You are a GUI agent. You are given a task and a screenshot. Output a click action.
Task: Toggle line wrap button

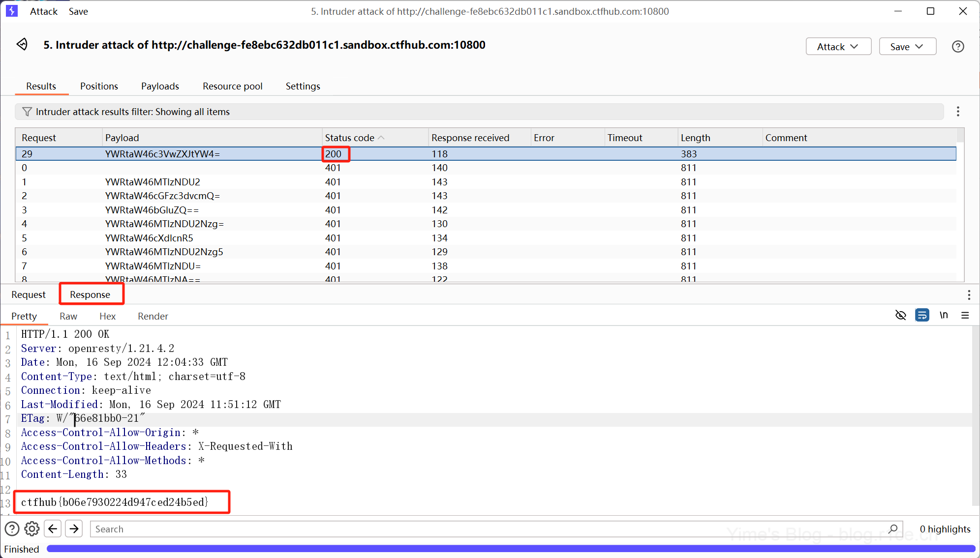point(922,315)
